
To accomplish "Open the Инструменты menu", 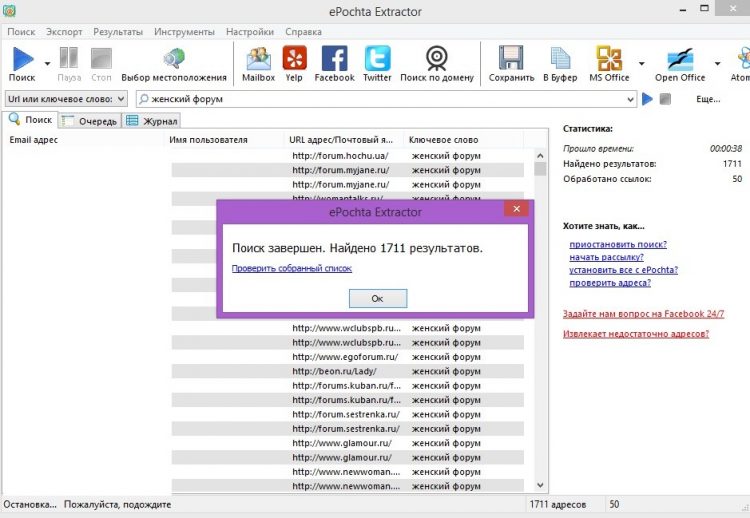I will tap(184, 32).
